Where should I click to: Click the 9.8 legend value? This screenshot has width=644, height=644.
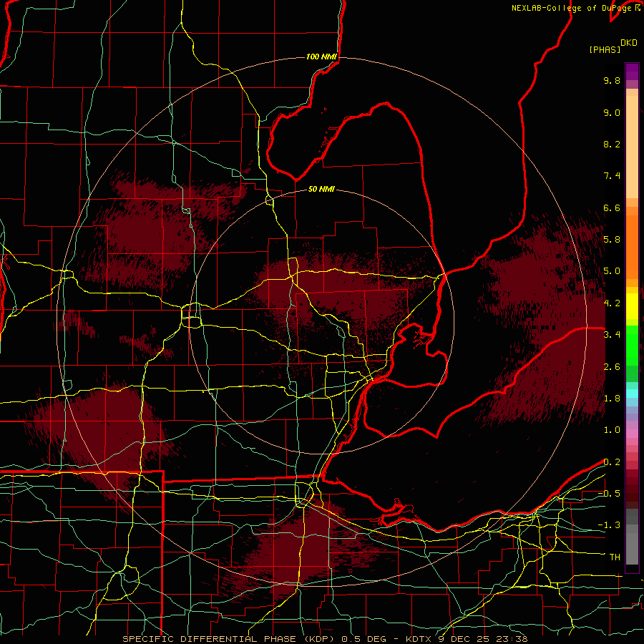612,80
